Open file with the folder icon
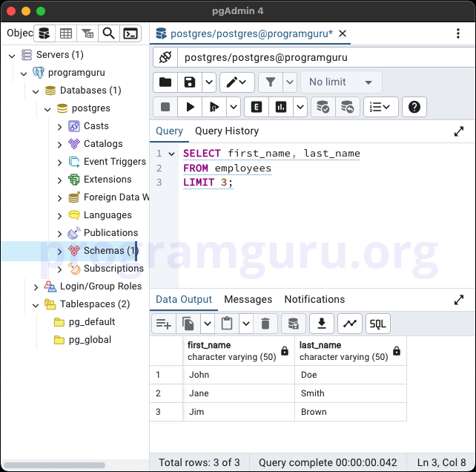This screenshot has height=472, width=476. (165, 82)
